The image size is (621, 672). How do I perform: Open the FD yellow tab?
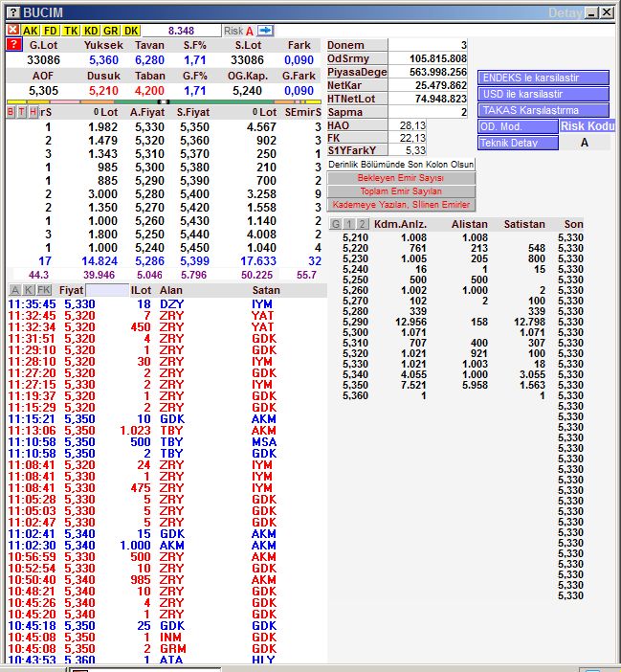[x=51, y=31]
